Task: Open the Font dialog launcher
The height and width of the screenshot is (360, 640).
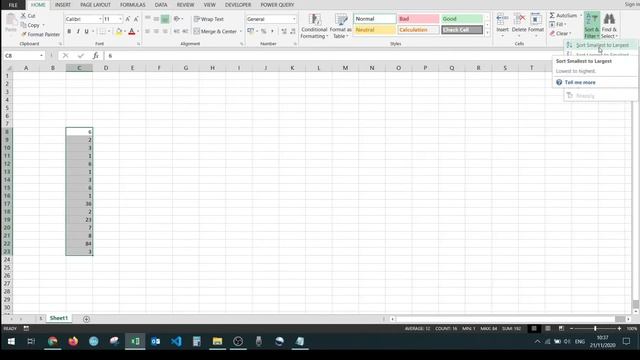Action: (138, 44)
